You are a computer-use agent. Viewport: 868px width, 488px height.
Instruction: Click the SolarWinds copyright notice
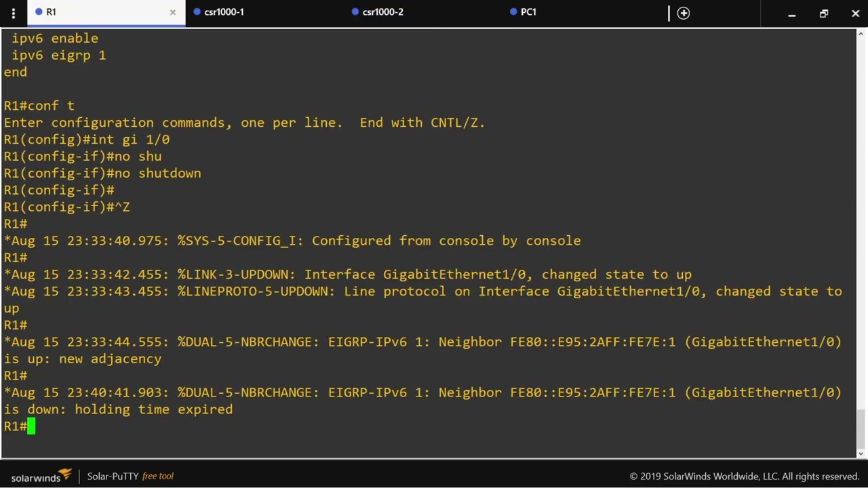coord(745,476)
